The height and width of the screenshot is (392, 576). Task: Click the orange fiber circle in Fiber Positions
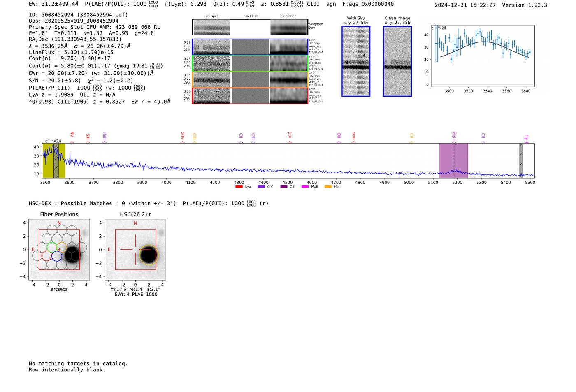pos(62,247)
